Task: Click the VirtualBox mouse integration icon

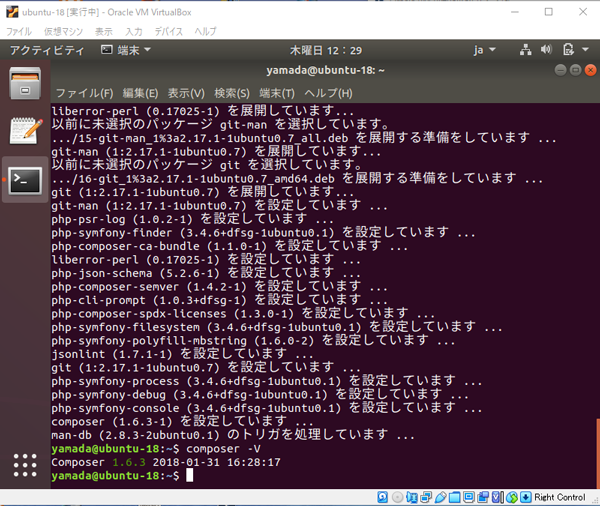Action: 512,497
